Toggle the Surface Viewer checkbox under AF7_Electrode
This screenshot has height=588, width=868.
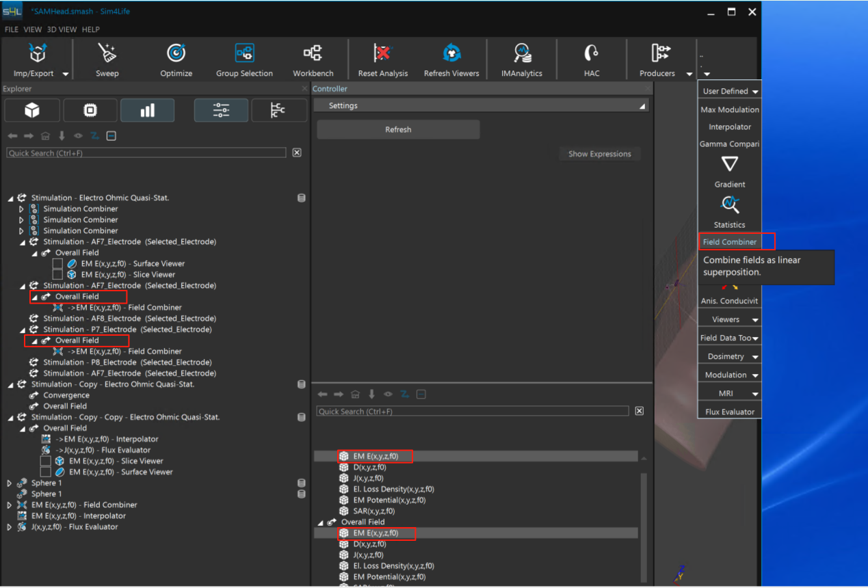pyautogui.click(x=58, y=264)
